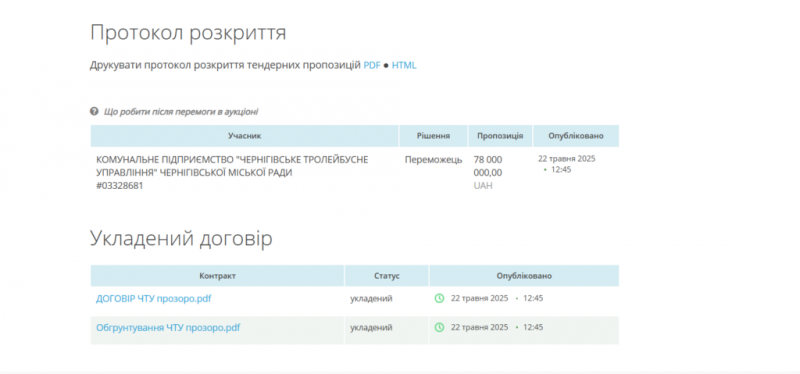This screenshot has height=374, width=800.
Task: Click Опубліковано header in contract table
Action: [524, 276]
